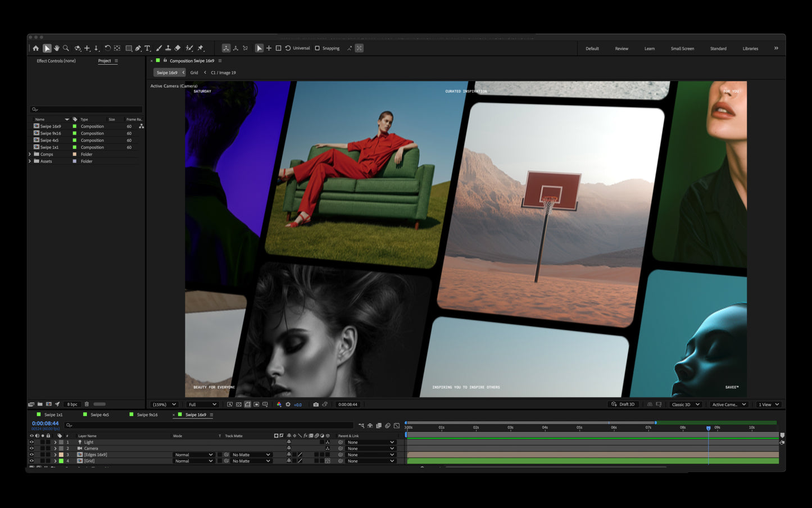Click the green label swatch of Grid layer

61,461
